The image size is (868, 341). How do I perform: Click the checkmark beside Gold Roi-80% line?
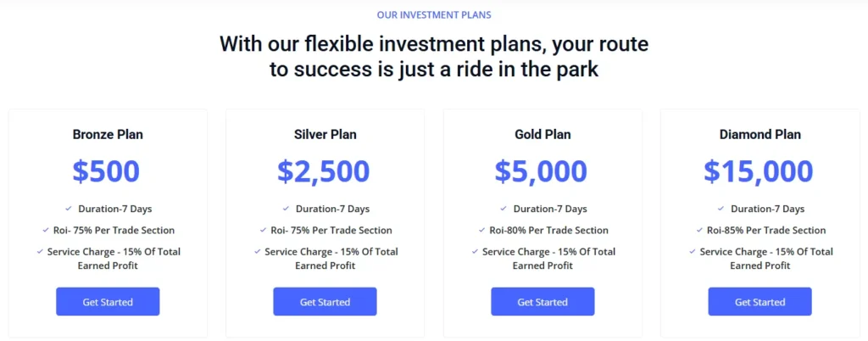pos(481,230)
